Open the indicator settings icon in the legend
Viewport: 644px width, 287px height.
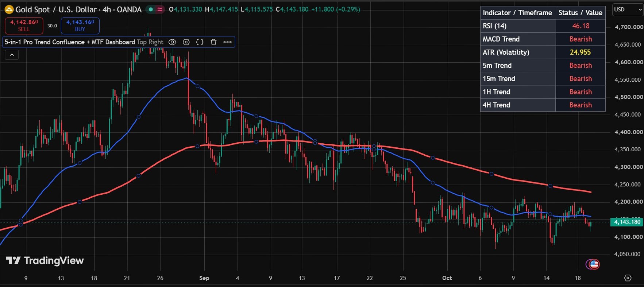pyautogui.click(x=186, y=42)
